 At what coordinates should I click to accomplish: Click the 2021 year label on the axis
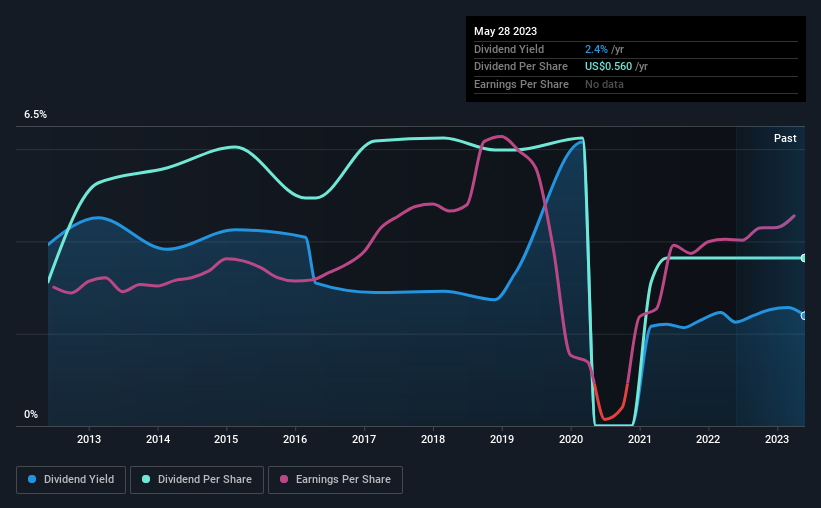[639, 439]
